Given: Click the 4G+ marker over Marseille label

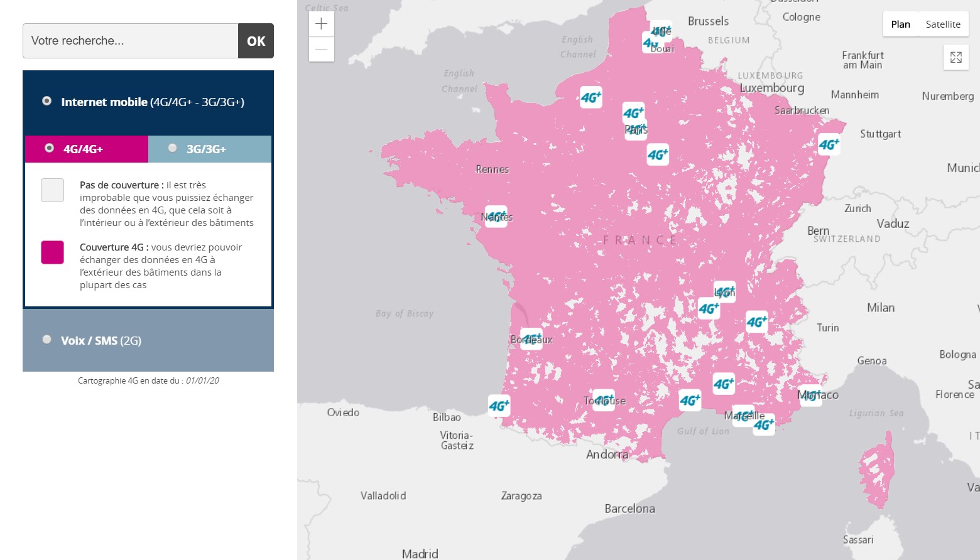Looking at the screenshot, I should point(743,416).
